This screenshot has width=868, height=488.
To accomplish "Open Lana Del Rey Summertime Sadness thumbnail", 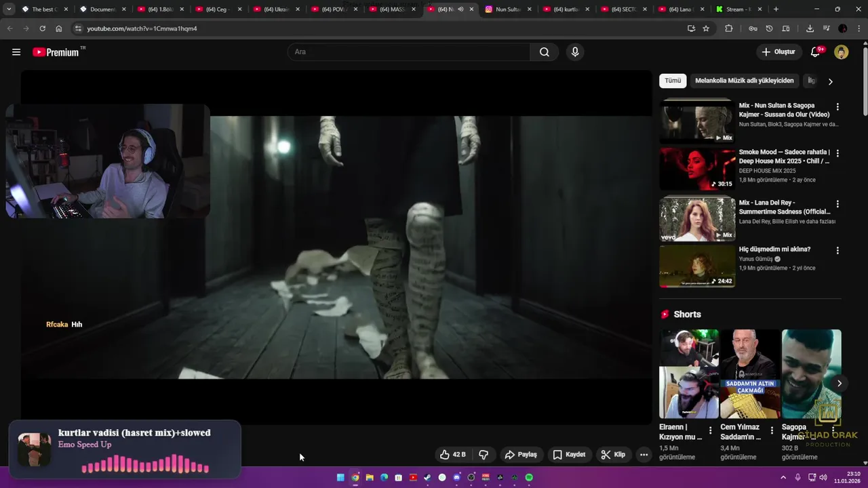I will pyautogui.click(x=697, y=219).
